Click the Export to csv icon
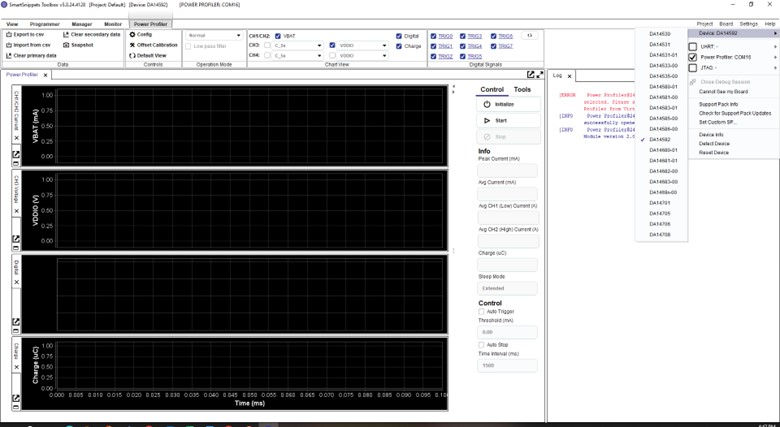Image resolution: width=780 pixels, height=427 pixels. click(9, 34)
